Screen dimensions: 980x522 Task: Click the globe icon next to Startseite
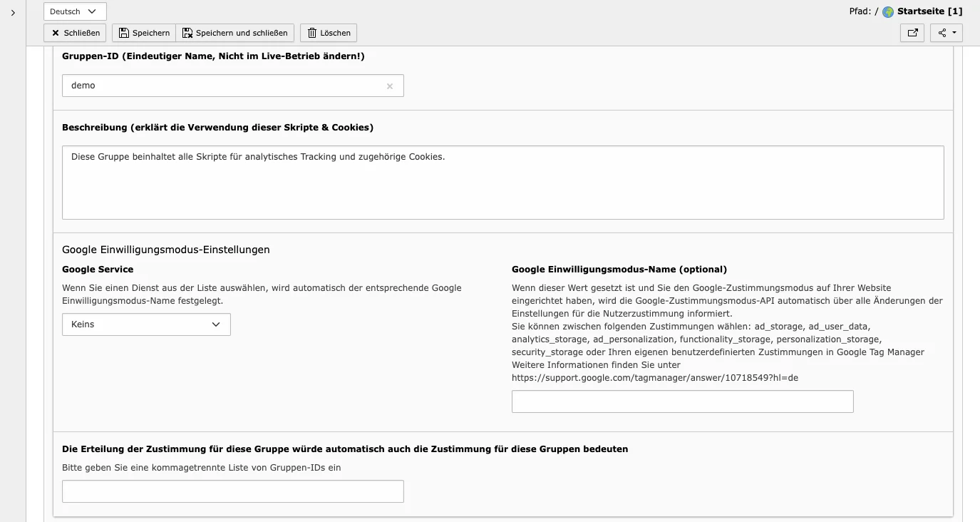(x=887, y=11)
